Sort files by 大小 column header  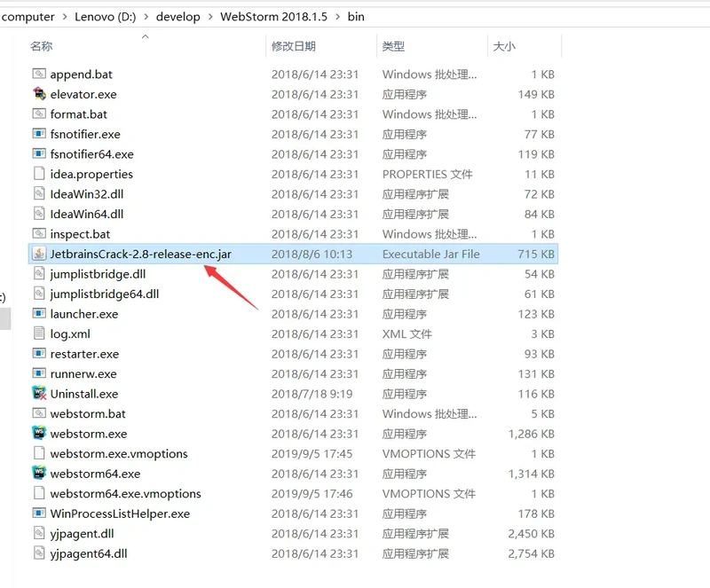(x=504, y=46)
